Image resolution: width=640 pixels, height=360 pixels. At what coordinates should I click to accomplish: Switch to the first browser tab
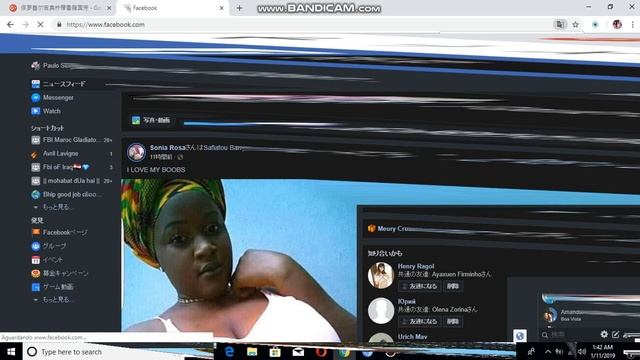click(x=60, y=8)
